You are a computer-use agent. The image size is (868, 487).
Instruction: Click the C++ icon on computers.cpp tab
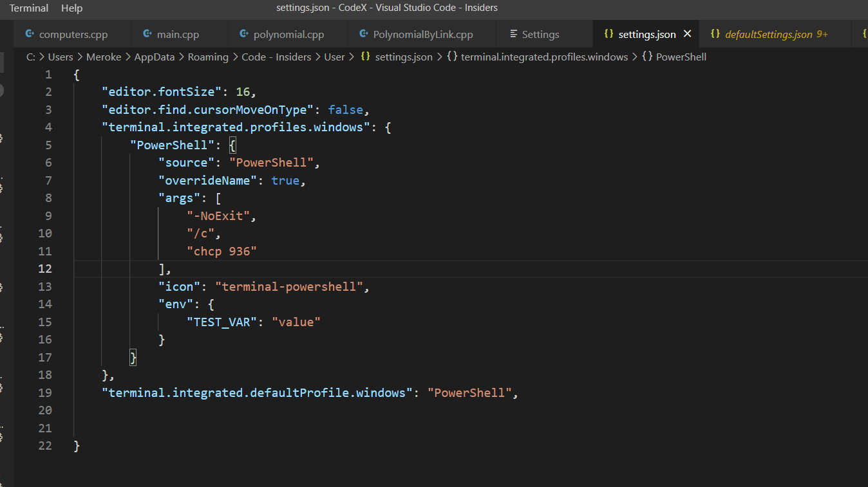(x=29, y=34)
